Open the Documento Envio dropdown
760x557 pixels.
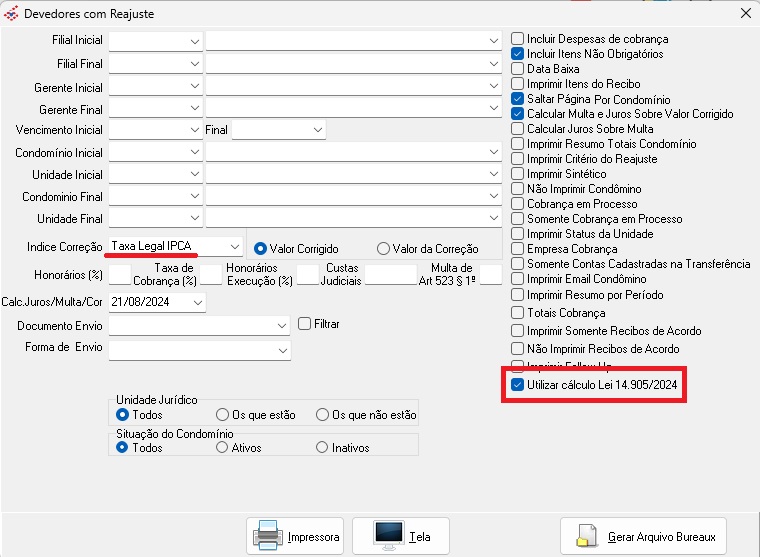point(281,325)
